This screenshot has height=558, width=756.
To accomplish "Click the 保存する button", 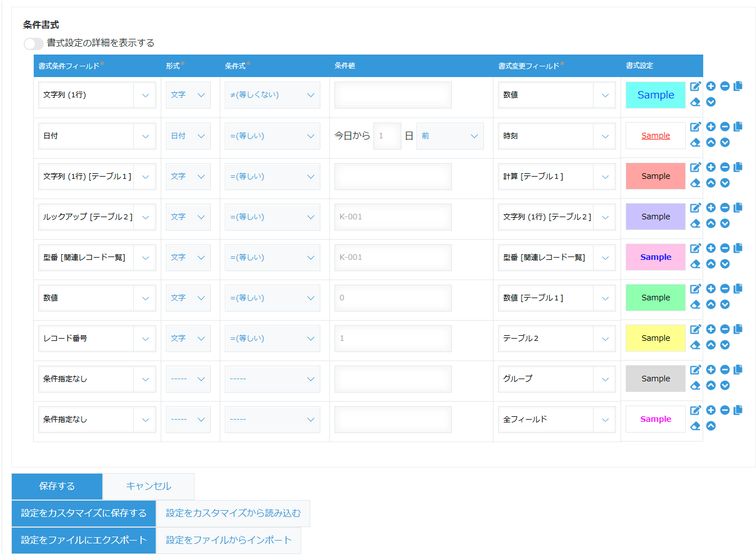I will (57, 486).
